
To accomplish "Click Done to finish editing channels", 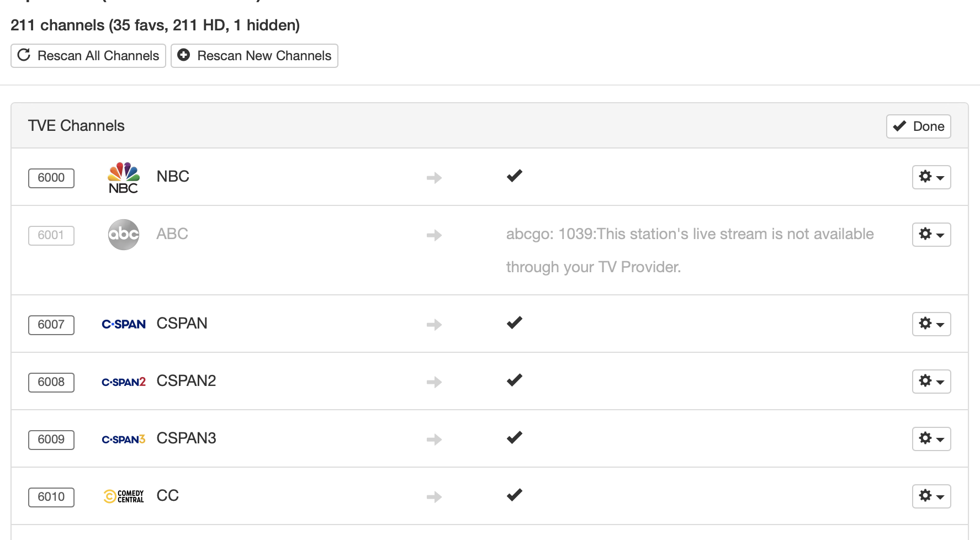I will (x=919, y=126).
